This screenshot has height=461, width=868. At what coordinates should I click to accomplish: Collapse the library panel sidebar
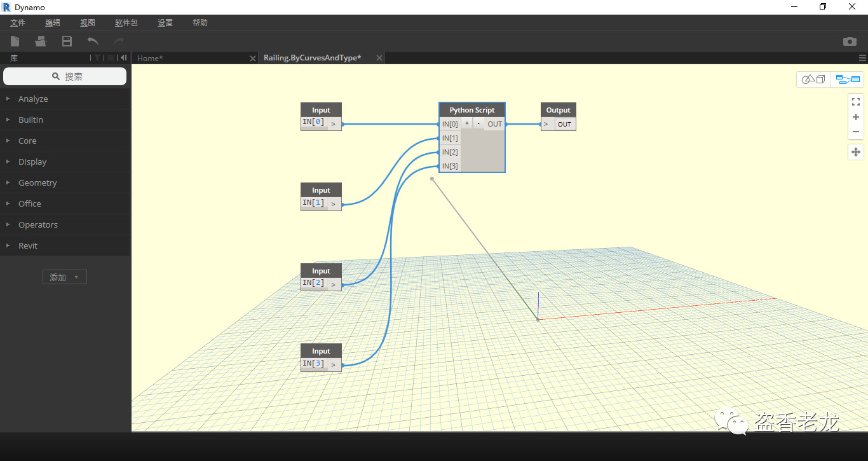tap(123, 58)
